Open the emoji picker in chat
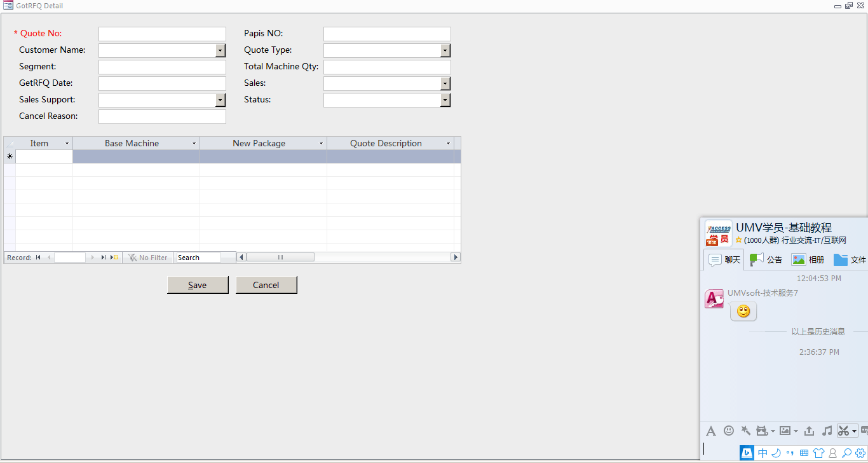868x463 pixels. [x=729, y=431]
